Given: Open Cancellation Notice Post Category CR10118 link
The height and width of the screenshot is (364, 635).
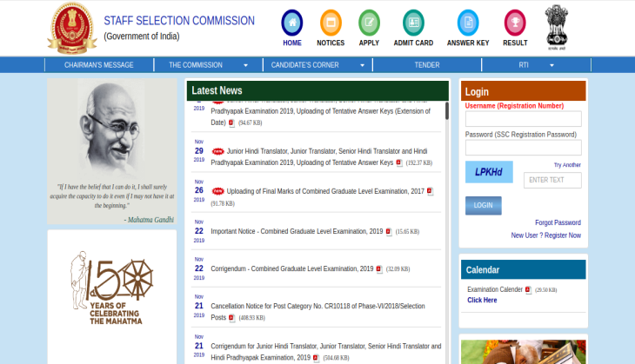Looking at the screenshot, I should [x=317, y=312].
